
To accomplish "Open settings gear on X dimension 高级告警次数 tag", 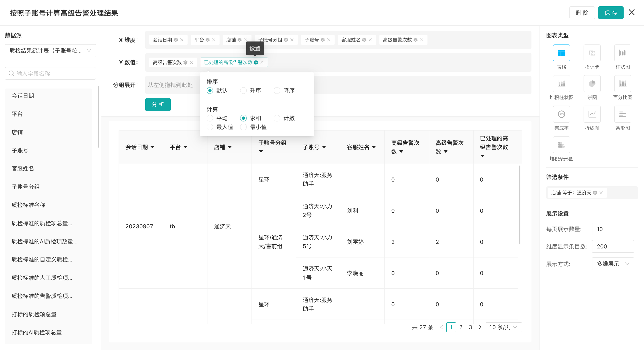I will coord(415,40).
